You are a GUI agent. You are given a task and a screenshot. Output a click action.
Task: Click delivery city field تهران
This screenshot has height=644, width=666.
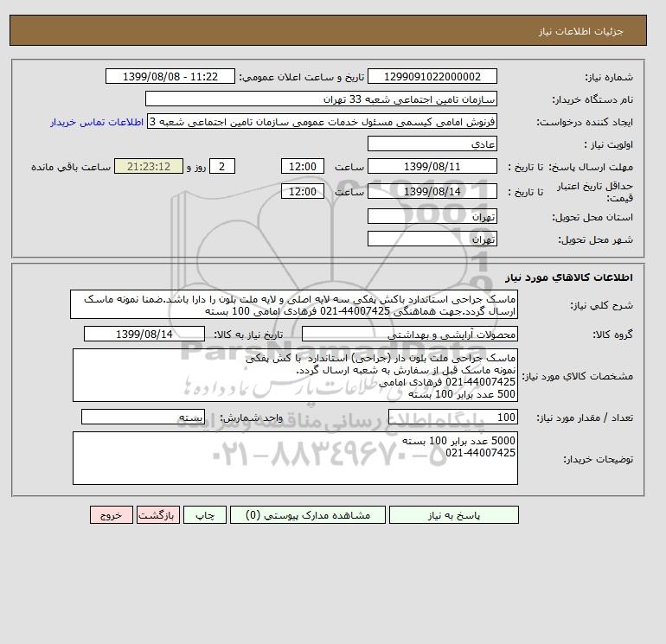[x=432, y=239]
